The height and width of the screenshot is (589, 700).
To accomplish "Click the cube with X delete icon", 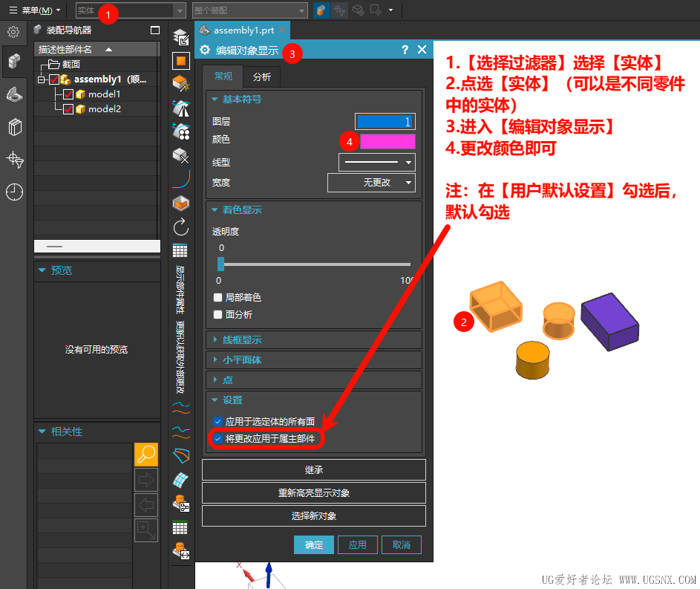I will tap(181, 156).
